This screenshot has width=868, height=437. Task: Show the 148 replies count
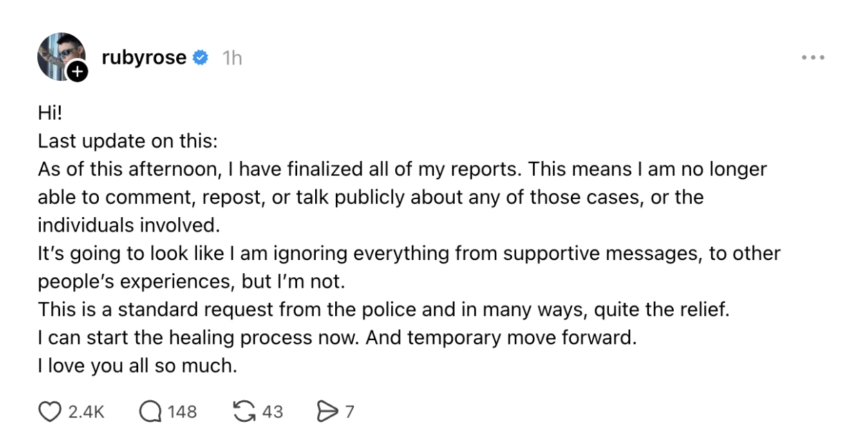point(182,412)
